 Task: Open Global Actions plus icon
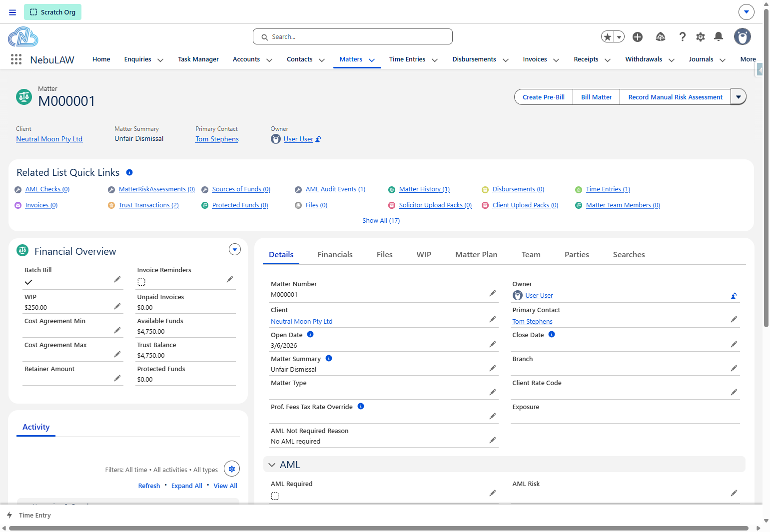pyautogui.click(x=638, y=37)
